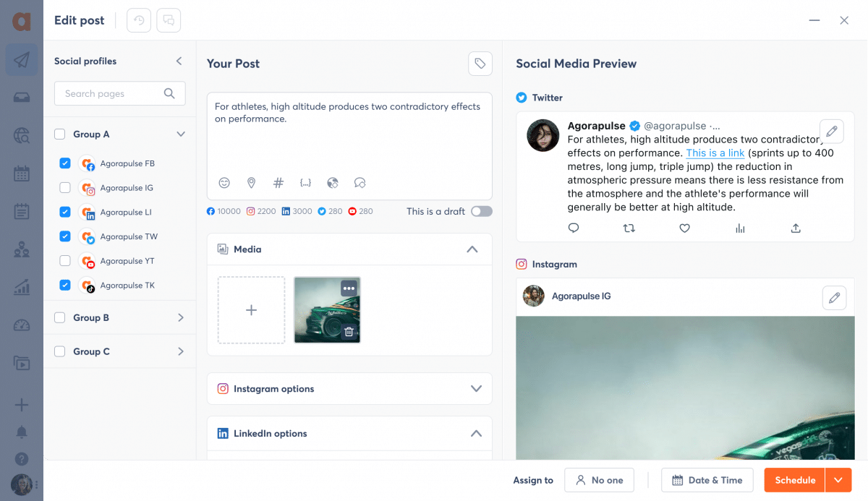The width and height of the screenshot is (868, 501).
Task: Enable the This is a draft toggle
Action: [482, 211]
